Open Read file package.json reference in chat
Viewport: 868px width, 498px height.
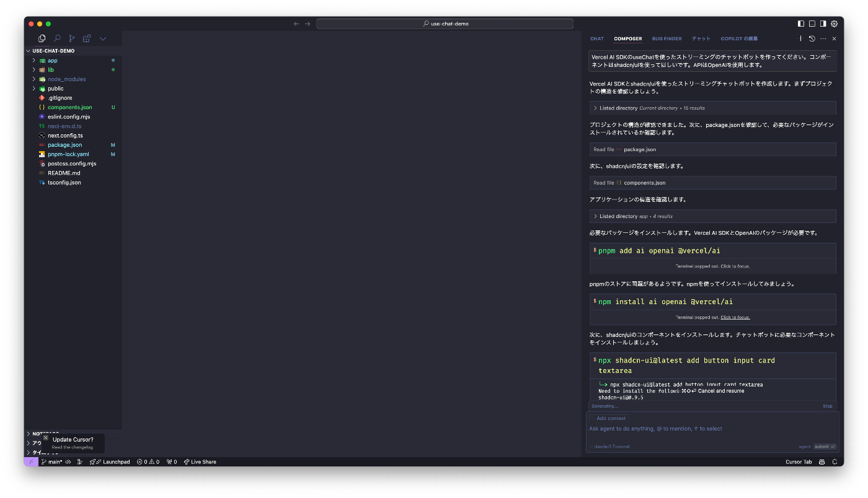[712, 149]
